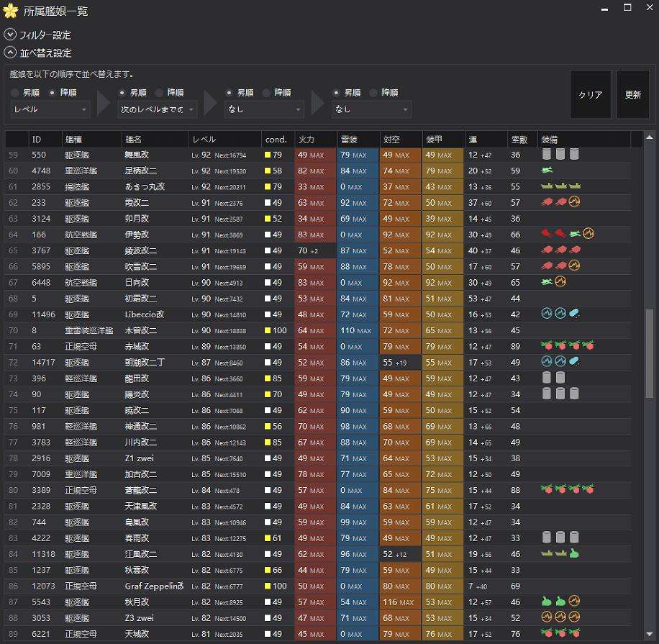Select 降順 for the 次のレベルまで sort key

coord(159,93)
